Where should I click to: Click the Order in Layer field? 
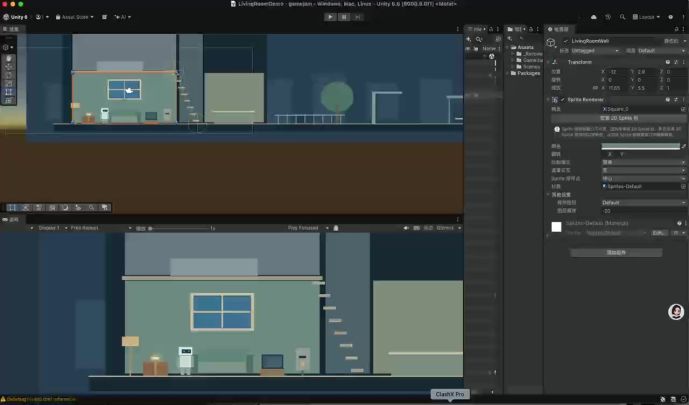pos(643,211)
